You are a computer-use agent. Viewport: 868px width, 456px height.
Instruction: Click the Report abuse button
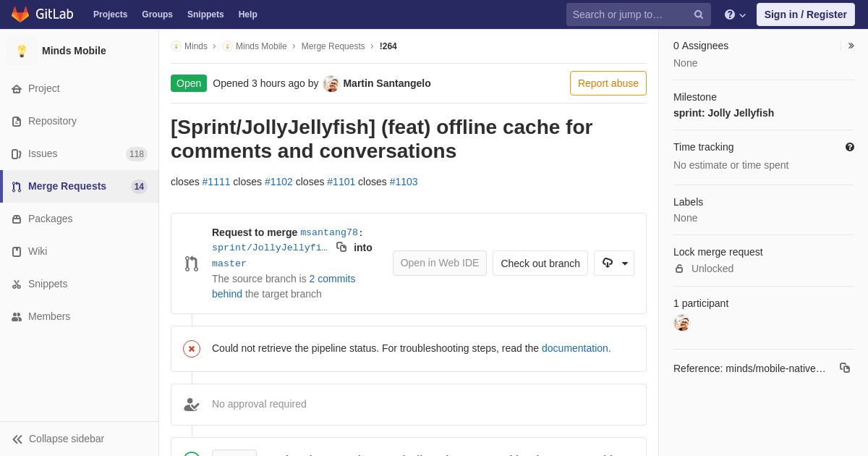pos(608,83)
